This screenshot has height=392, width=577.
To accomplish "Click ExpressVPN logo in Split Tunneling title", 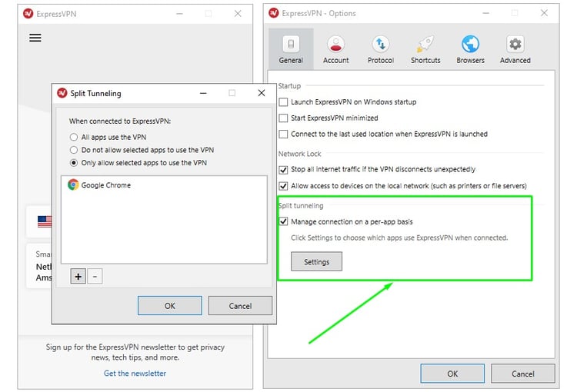I will point(62,93).
